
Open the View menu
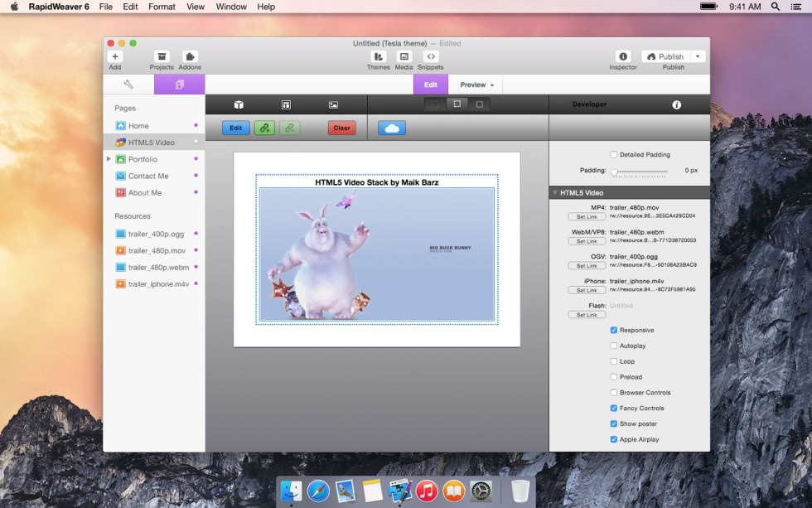(196, 7)
